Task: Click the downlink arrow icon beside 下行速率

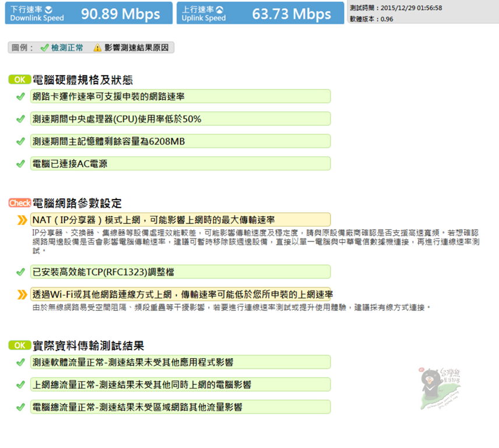Action: coord(49,9)
